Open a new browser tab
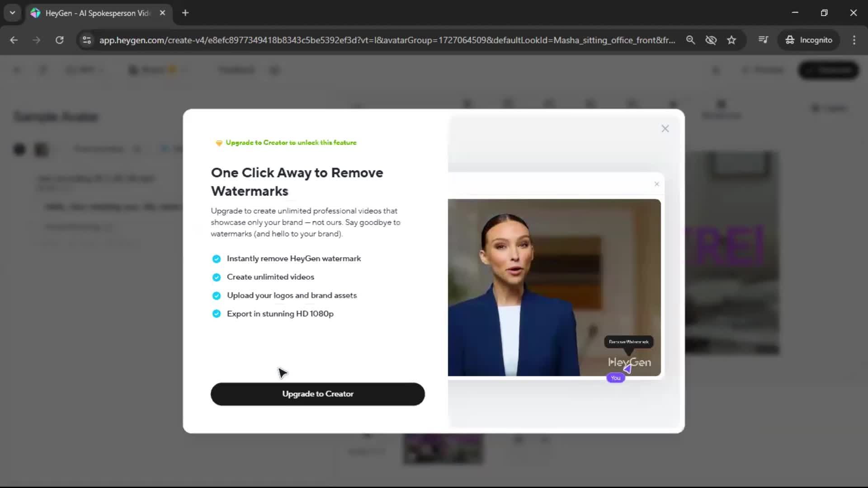Viewport: 868px width, 488px height. pos(185,13)
